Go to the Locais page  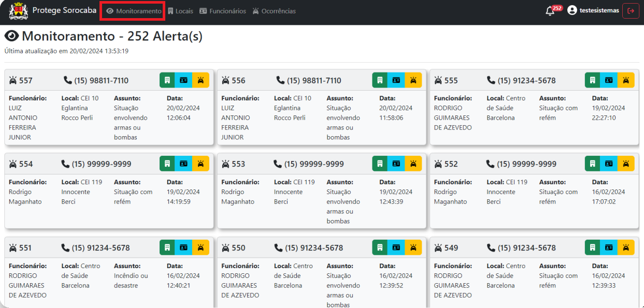(180, 11)
